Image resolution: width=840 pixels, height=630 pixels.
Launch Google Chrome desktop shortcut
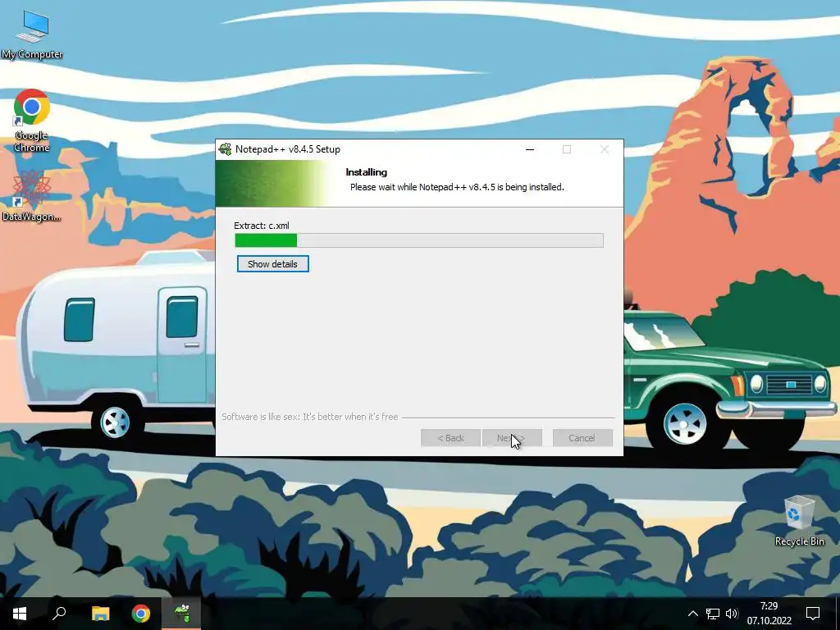click(x=32, y=121)
